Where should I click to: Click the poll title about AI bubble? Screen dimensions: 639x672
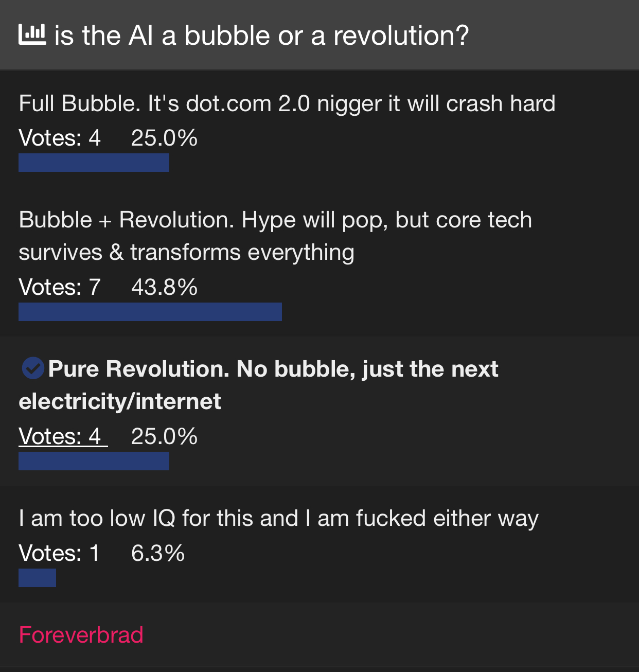pos(261,36)
